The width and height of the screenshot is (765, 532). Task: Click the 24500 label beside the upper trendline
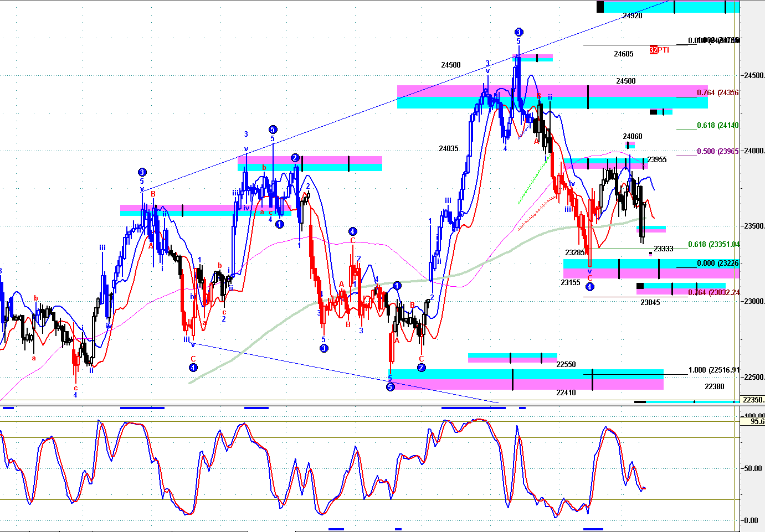coord(451,65)
